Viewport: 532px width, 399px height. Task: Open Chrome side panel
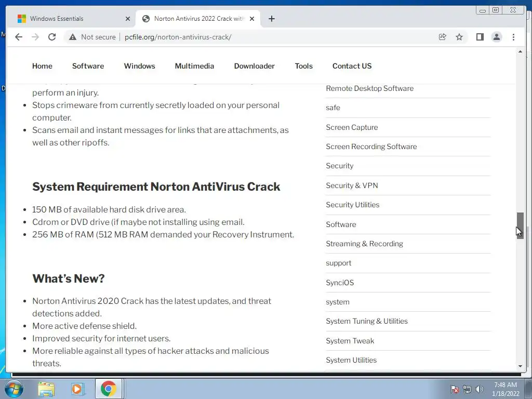[x=480, y=37]
